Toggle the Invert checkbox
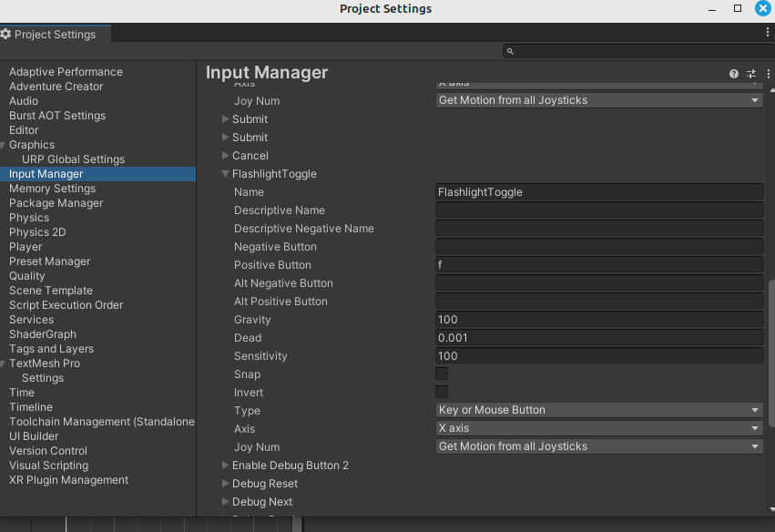The image size is (775, 532). [442, 392]
